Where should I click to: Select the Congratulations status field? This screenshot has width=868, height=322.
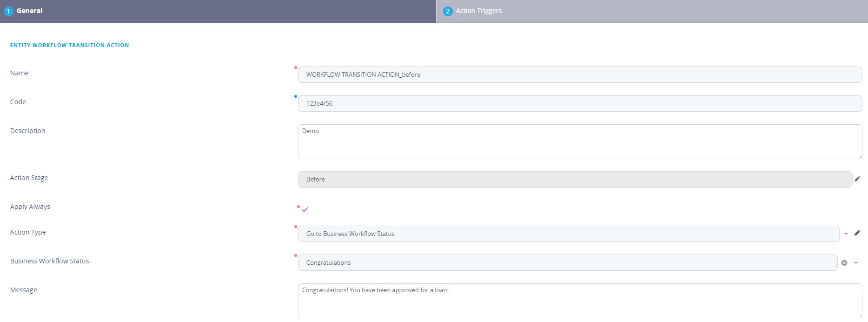tap(567, 263)
